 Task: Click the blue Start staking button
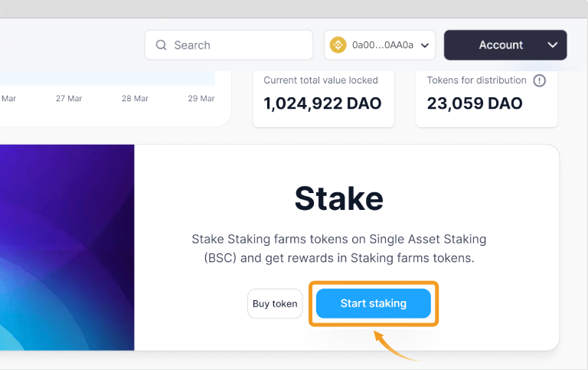(x=373, y=303)
